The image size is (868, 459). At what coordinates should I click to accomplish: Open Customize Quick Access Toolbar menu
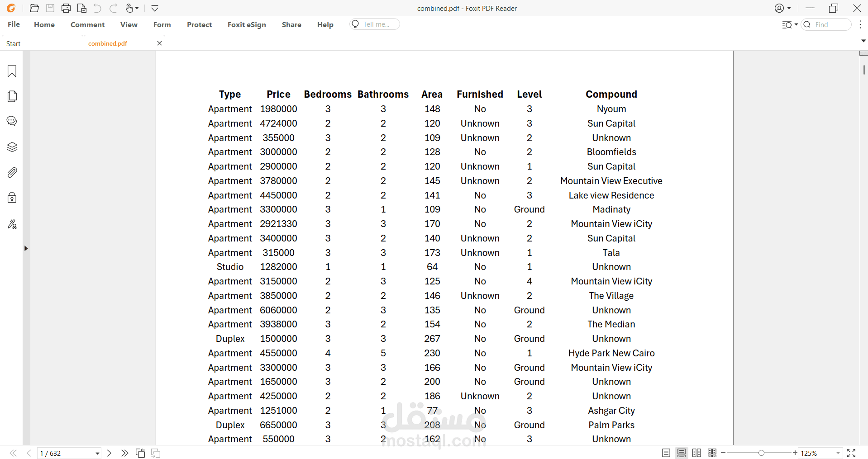click(155, 8)
